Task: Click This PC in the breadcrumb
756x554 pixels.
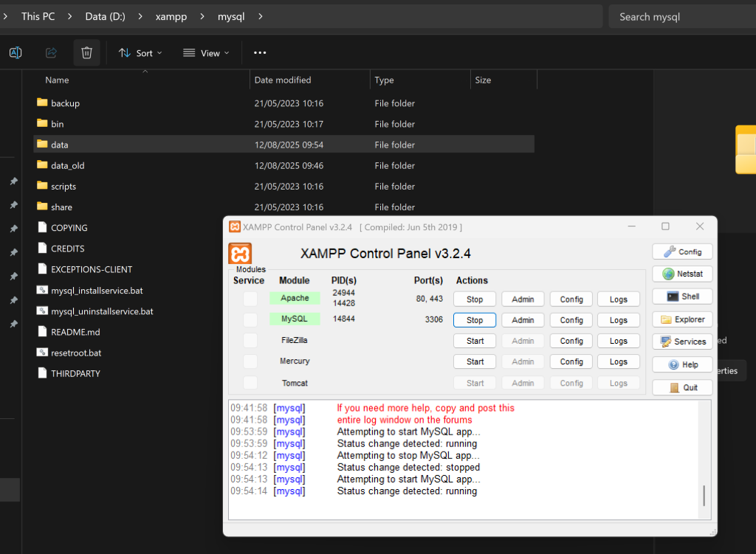Action: click(38, 16)
